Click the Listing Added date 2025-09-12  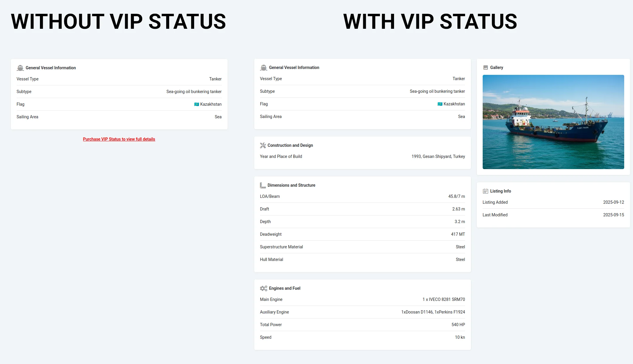[613, 202]
